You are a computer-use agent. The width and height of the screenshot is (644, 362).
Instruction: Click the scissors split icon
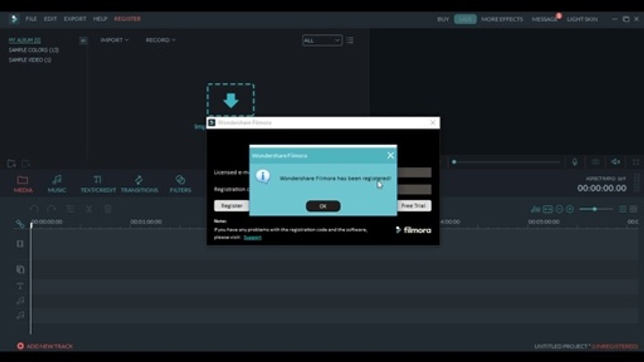click(x=89, y=209)
